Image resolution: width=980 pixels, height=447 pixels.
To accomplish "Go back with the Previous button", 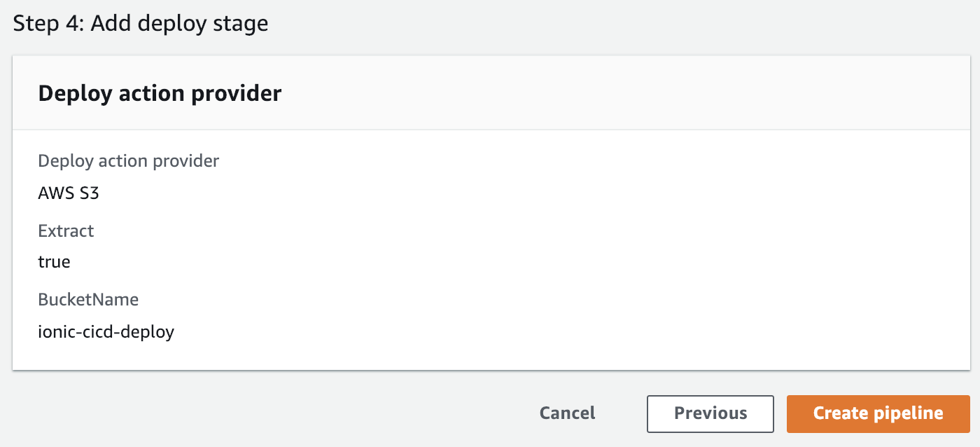I will tap(710, 413).
